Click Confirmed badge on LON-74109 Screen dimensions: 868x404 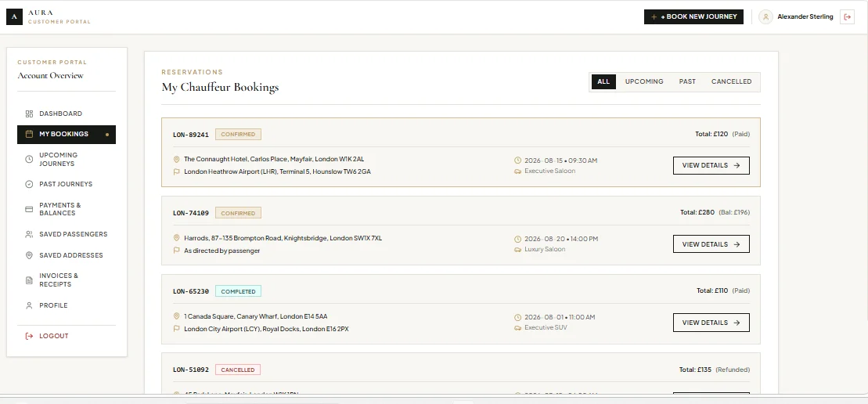(x=238, y=213)
